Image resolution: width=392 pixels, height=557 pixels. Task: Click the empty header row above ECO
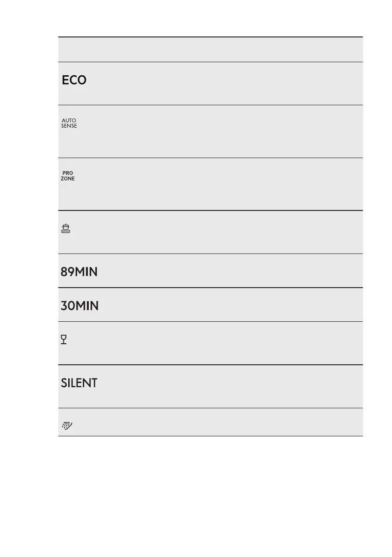pos(210,50)
